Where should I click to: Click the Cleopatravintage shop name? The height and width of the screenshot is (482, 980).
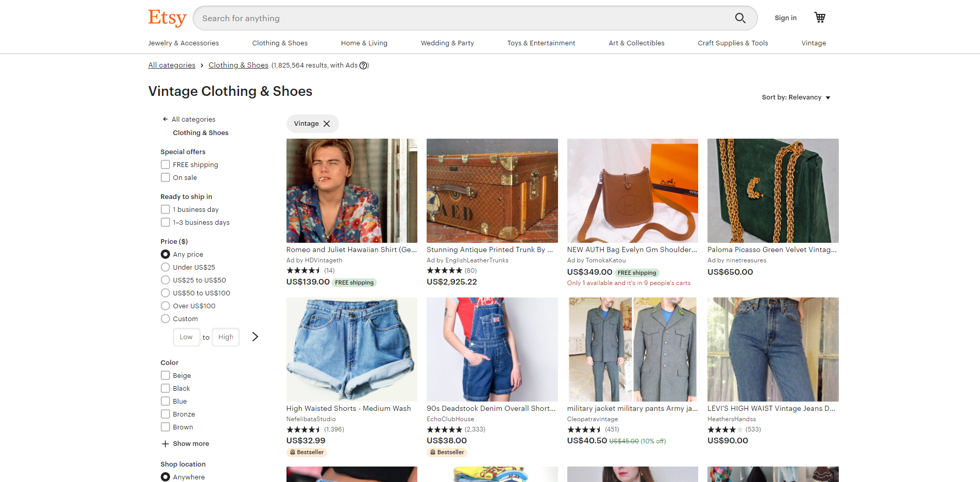[593, 419]
